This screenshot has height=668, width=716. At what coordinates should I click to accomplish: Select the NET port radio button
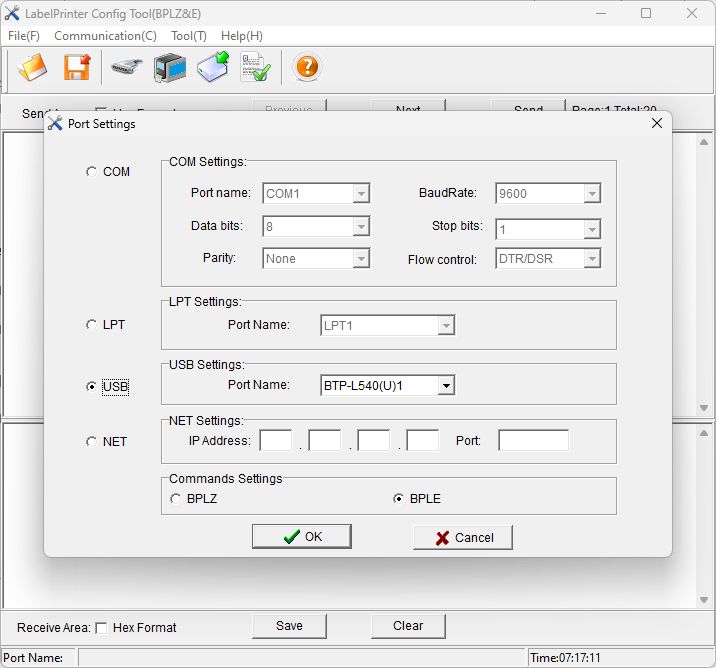pos(91,442)
